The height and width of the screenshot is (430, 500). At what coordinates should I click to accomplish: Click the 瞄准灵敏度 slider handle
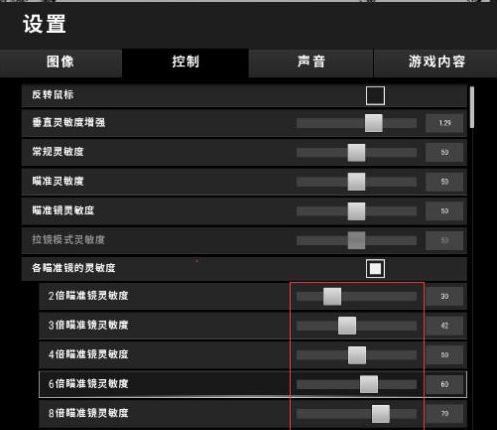[356, 182]
